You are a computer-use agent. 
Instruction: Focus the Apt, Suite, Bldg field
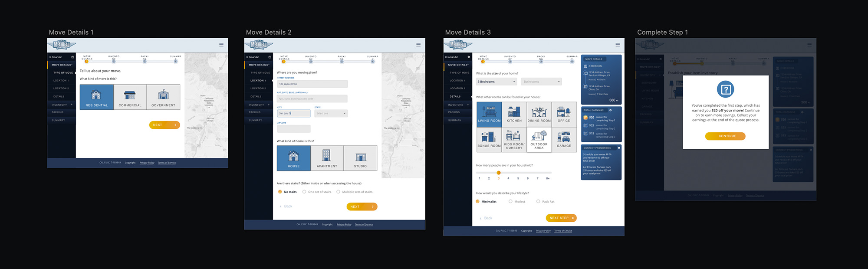coord(312,98)
